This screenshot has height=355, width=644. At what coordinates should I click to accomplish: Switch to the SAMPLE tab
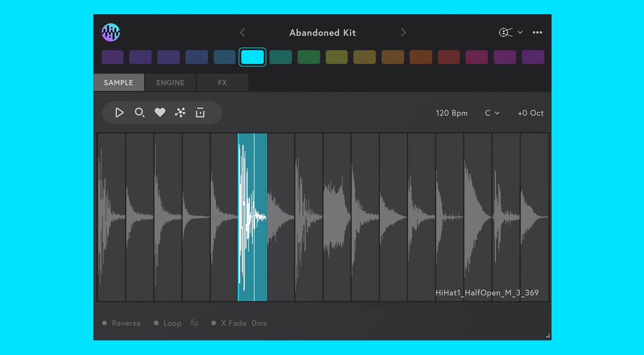tap(119, 83)
